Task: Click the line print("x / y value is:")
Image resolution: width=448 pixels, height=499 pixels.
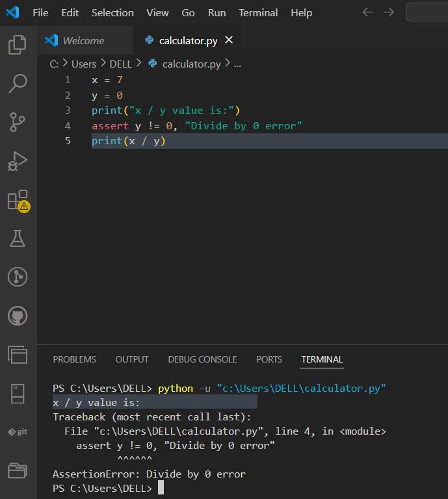Action: point(166,110)
